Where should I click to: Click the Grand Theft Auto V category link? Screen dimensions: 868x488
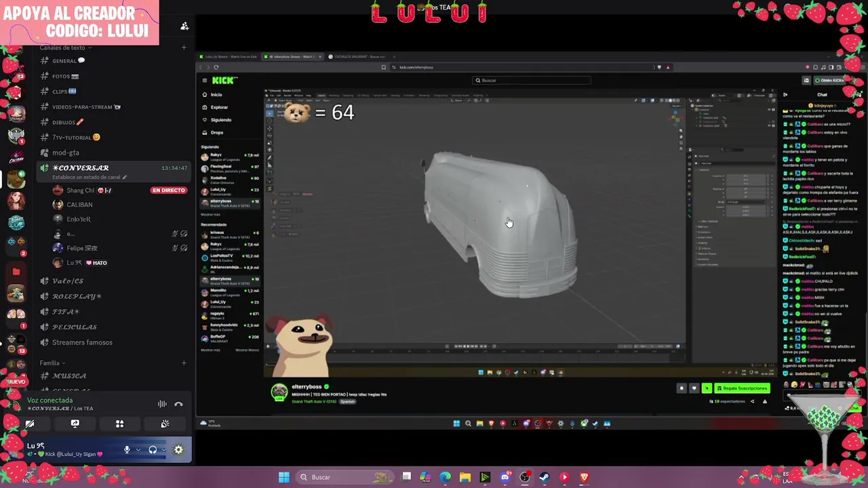[x=314, y=401]
